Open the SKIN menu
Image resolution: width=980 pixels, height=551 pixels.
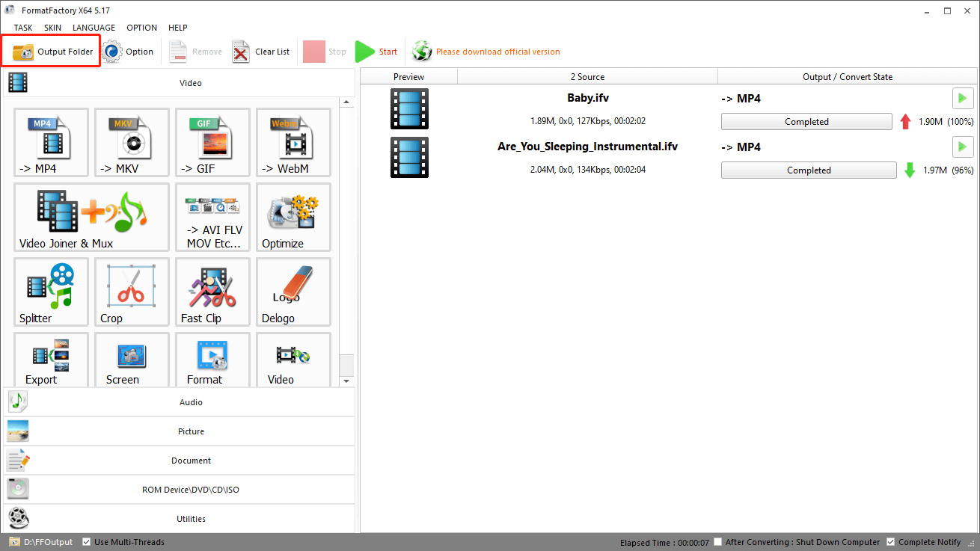click(x=52, y=28)
